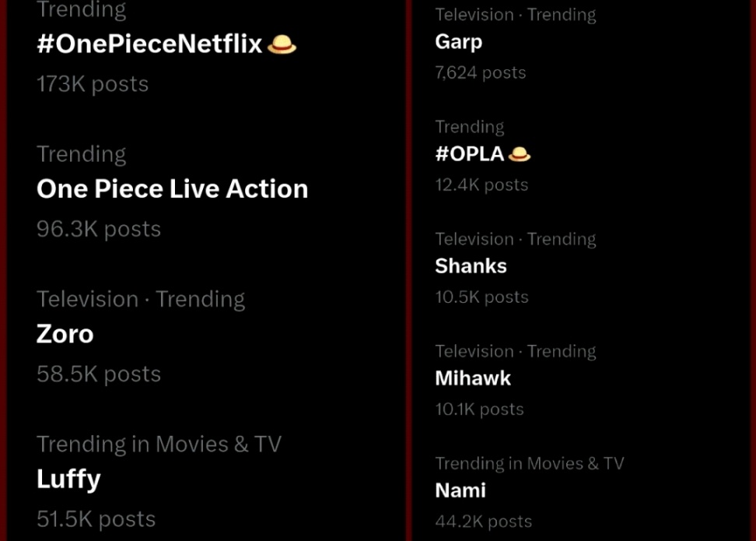
Task: Open the #OnePieceNetflix trending hashtag
Action: (149, 44)
